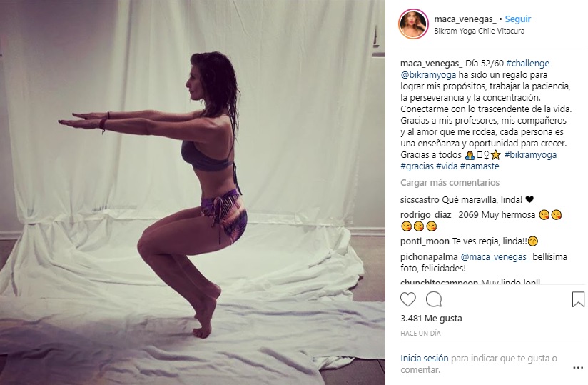
Task: Open comments with the speech bubble icon
Action: (434, 299)
